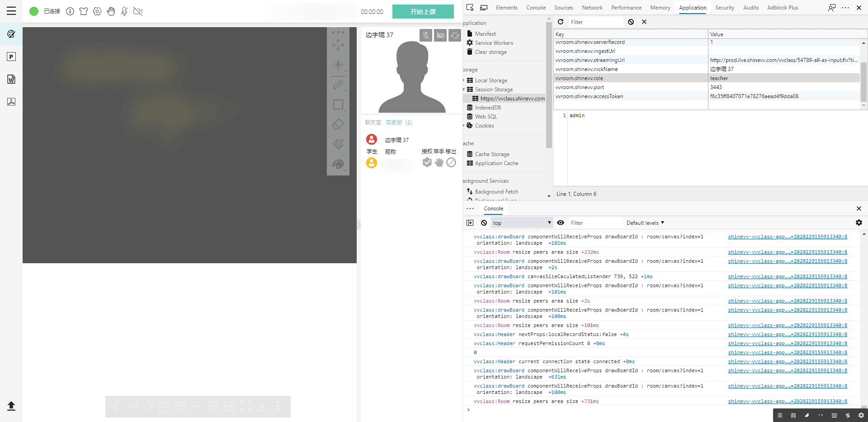Toggle camera on teacher video panel

point(440,35)
